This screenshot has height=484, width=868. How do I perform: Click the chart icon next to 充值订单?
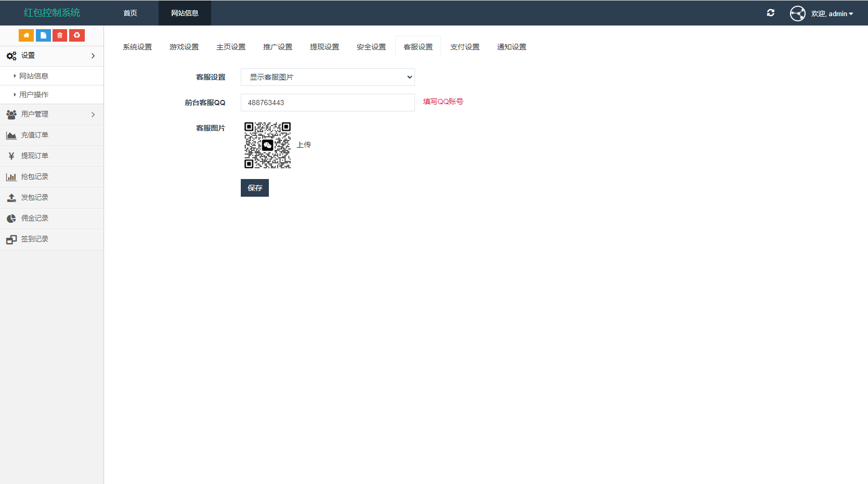coord(11,135)
